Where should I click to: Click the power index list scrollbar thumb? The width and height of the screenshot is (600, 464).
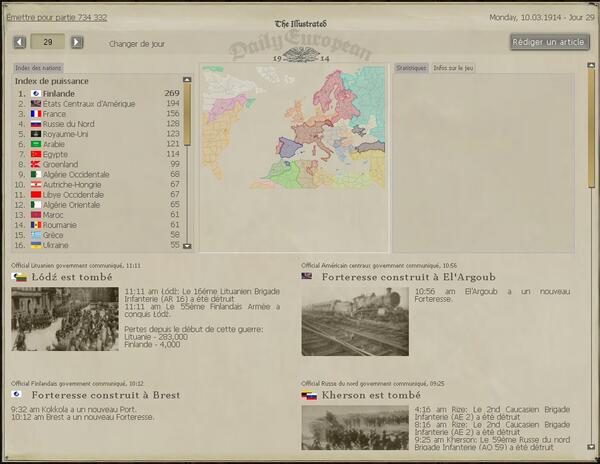tap(187, 114)
